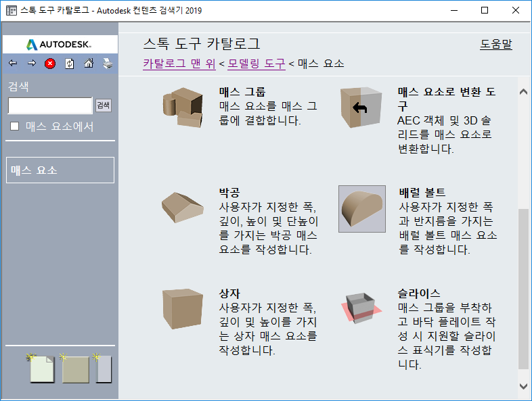Click the 상자 title text
Image resolution: width=532 pixels, height=401 pixels.
pos(229,293)
